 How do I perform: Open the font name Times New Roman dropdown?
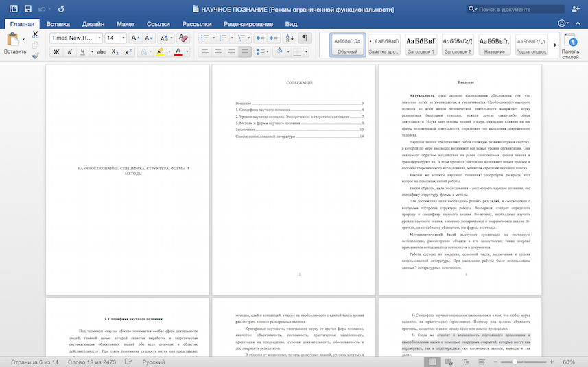coord(99,38)
